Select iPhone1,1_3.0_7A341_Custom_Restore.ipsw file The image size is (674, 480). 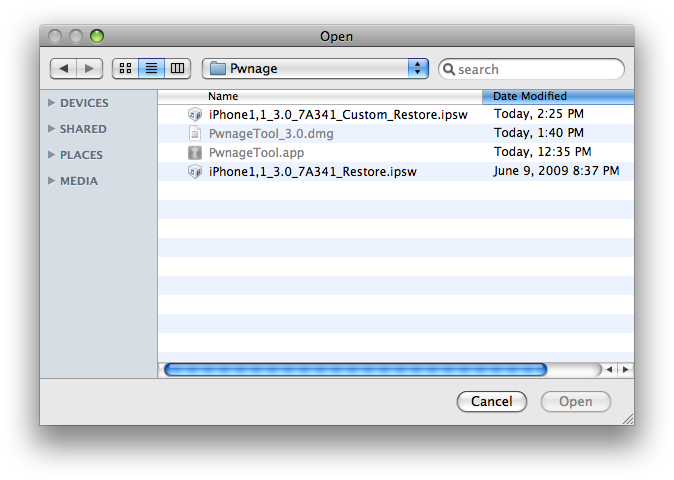click(395, 114)
